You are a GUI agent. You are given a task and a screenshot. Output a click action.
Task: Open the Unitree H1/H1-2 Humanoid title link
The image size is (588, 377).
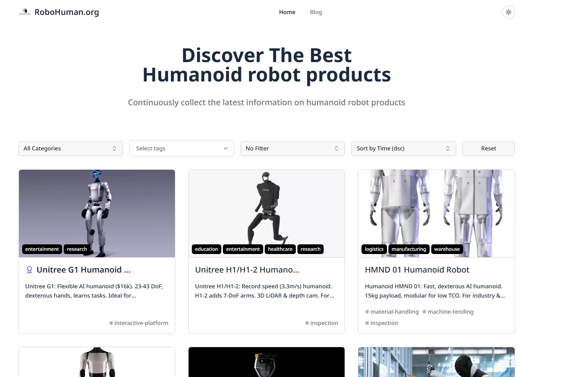pyautogui.click(x=247, y=270)
